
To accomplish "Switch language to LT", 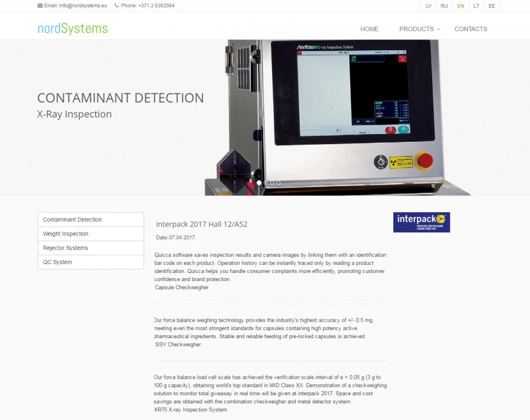I will pos(476,6).
